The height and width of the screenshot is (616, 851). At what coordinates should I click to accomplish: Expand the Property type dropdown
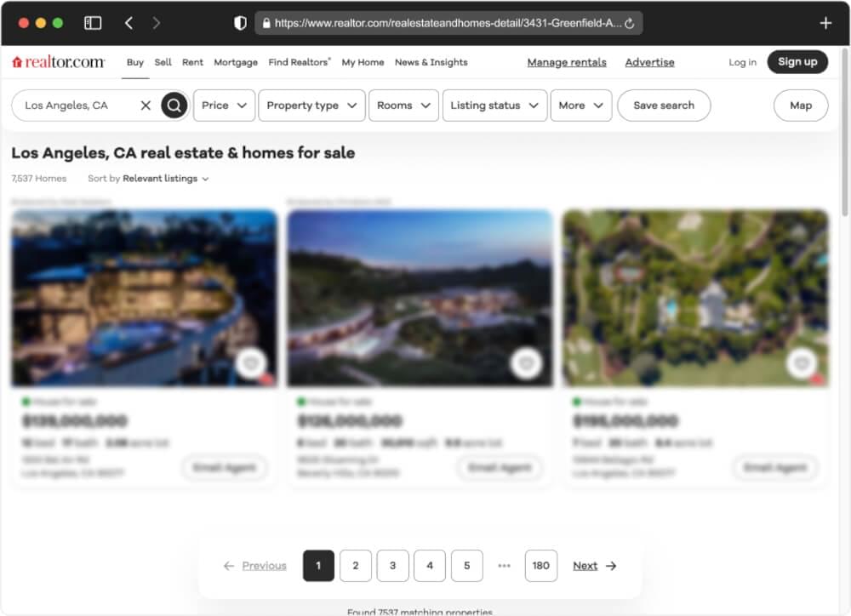(311, 106)
